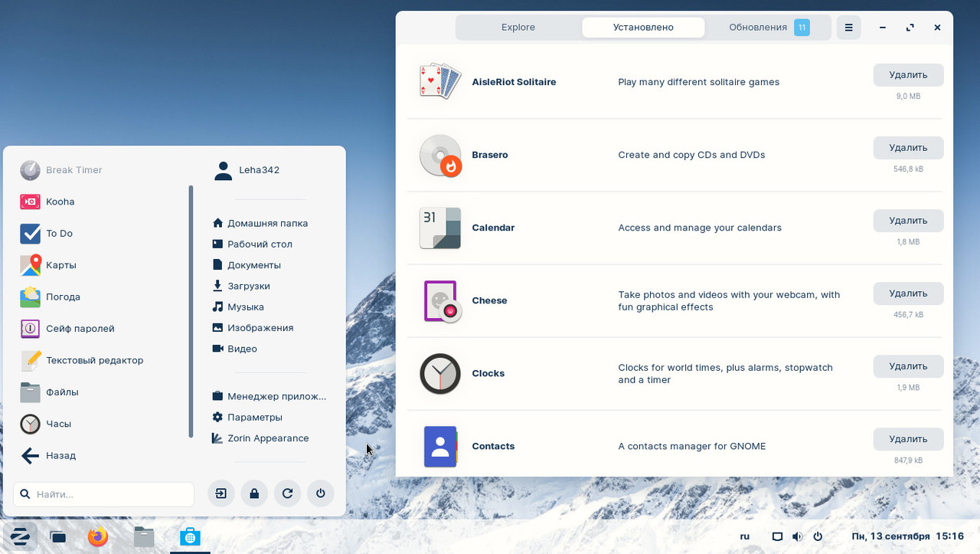Click the workspaces overview taskbar icon
Image resolution: width=980 pixels, height=554 pixels.
point(58,537)
